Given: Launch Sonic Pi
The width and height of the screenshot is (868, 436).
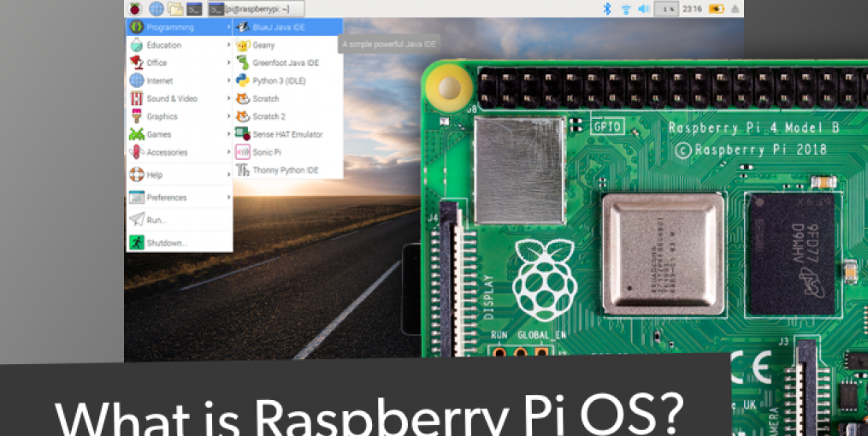Looking at the screenshot, I should click(288, 152).
